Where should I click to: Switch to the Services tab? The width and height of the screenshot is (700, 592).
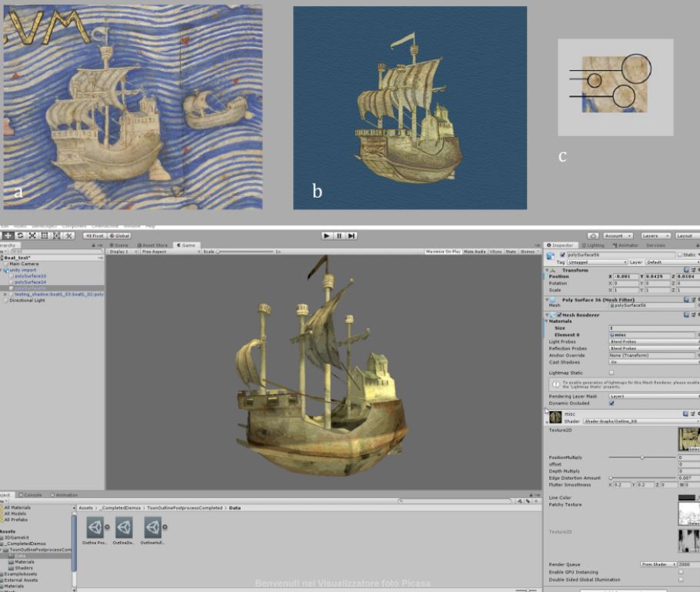(655, 245)
